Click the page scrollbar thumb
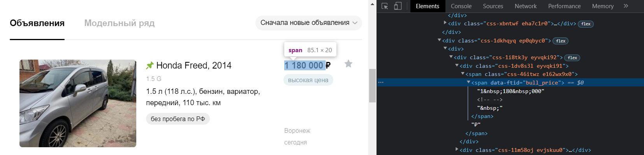This screenshot has width=644, height=155. click(372, 86)
